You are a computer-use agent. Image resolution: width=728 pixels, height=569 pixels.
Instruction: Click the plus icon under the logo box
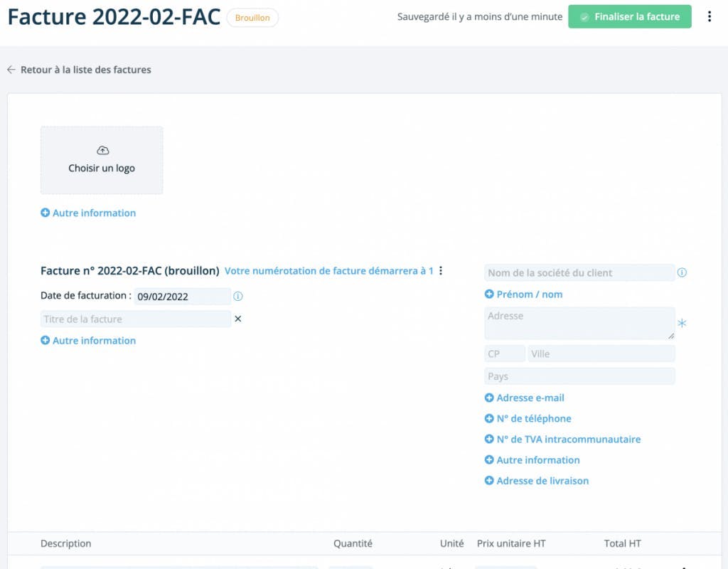pyautogui.click(x=45, y=213)
